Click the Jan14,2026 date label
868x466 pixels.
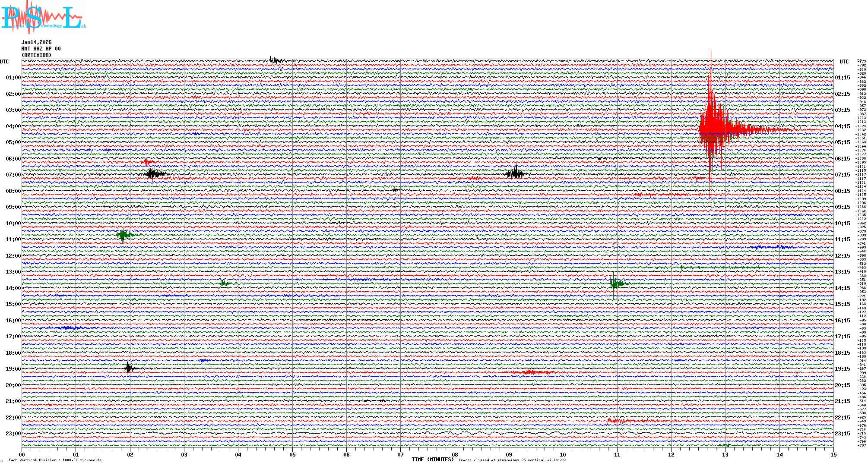tap(36, 42)
